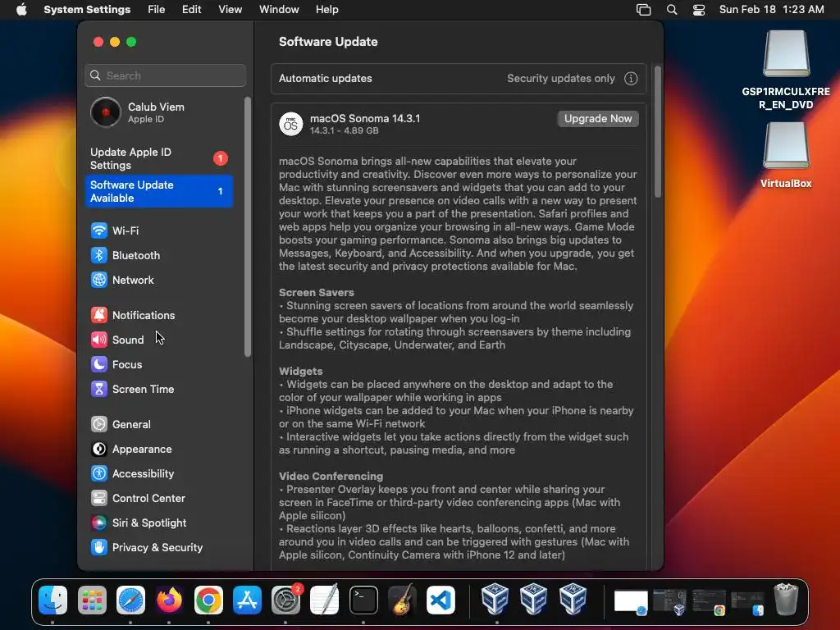Launch GarageBand from the Dock
This screenshot has width=840, height=630.
click(402, 600)
